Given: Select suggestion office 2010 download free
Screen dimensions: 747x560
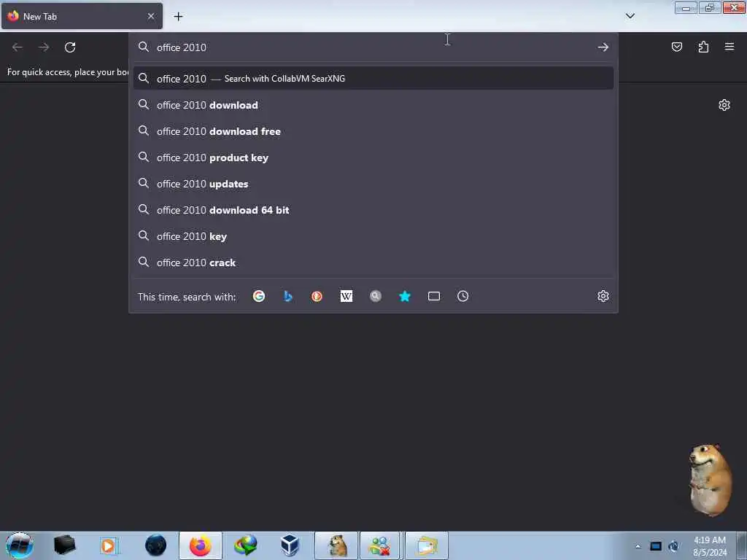Looking at the screenshot, I should [x=373, y=131].
